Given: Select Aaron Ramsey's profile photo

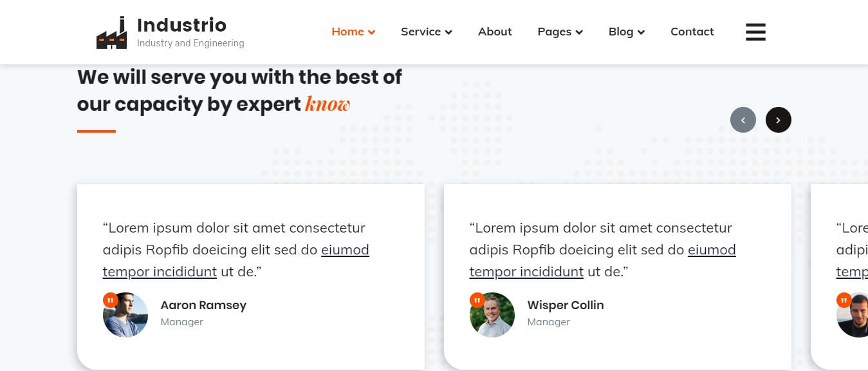Looking at the screenshot, I should coord(126,316).
